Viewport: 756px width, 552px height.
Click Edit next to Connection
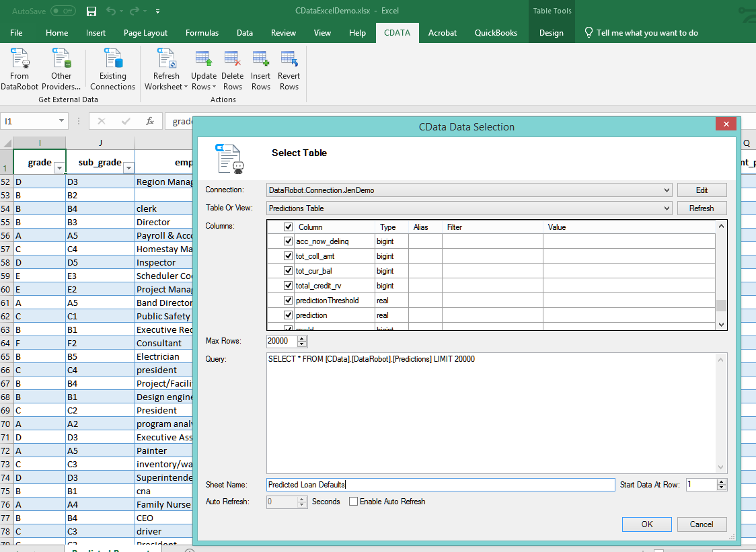702,190
